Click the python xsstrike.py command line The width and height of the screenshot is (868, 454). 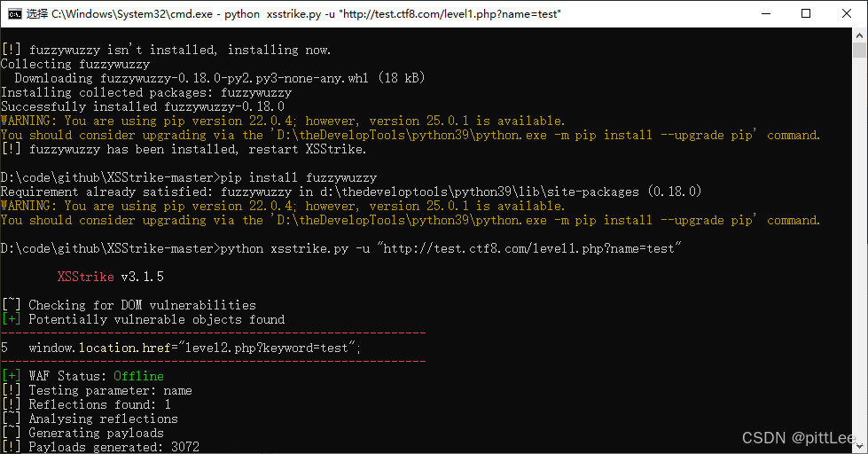341,248
